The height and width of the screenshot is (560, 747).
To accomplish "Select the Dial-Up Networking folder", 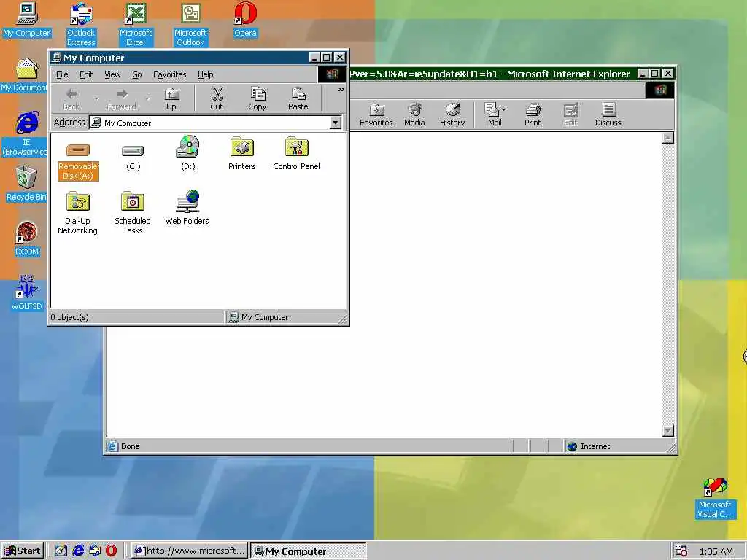I will tap(77, 213).
